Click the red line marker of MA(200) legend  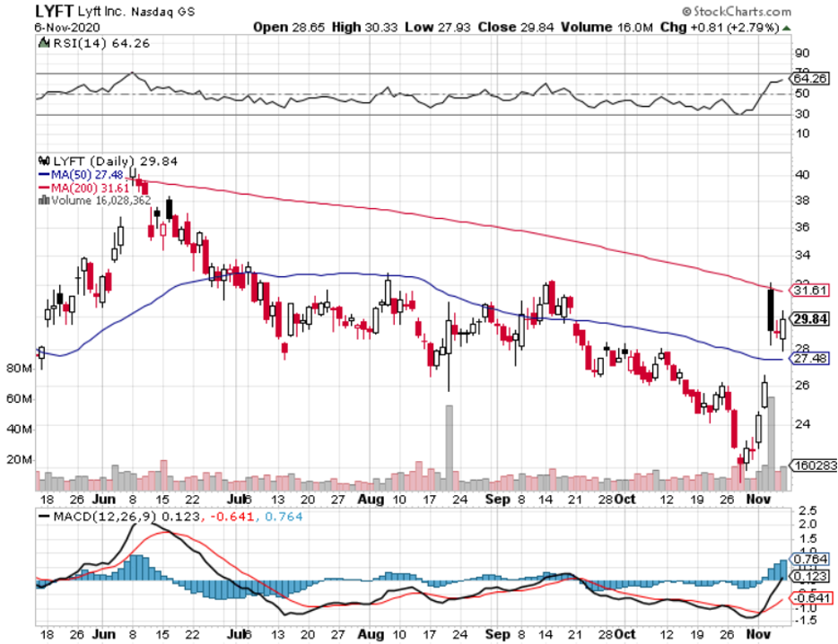(x=44, y=188)
